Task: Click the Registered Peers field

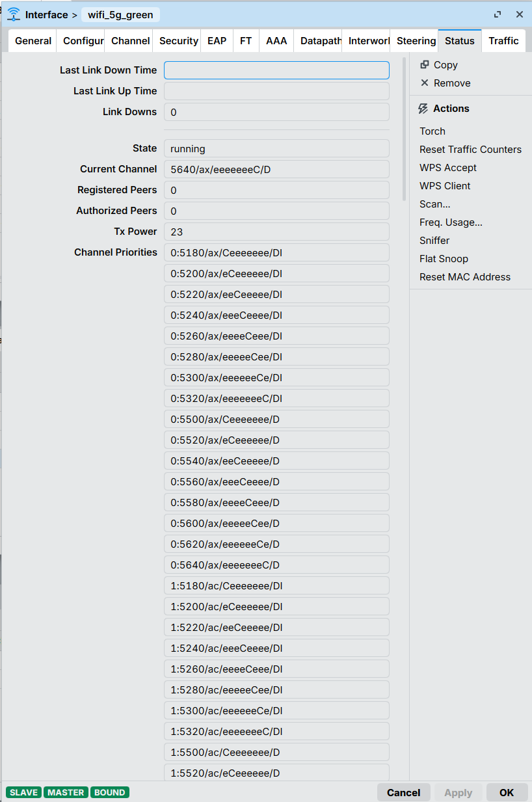Action: tap(276, 190)
